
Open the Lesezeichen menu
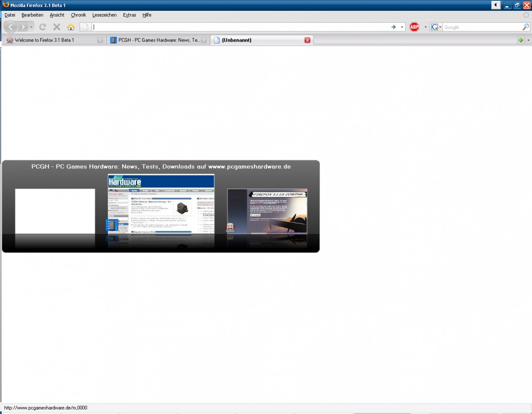click(x=104, y=15)
